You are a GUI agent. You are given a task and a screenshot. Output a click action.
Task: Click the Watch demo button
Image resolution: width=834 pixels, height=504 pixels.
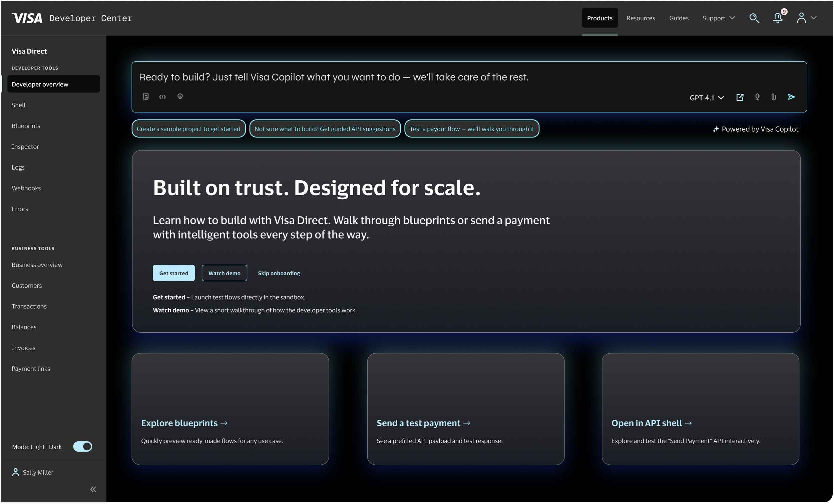(x=224, y=273)
